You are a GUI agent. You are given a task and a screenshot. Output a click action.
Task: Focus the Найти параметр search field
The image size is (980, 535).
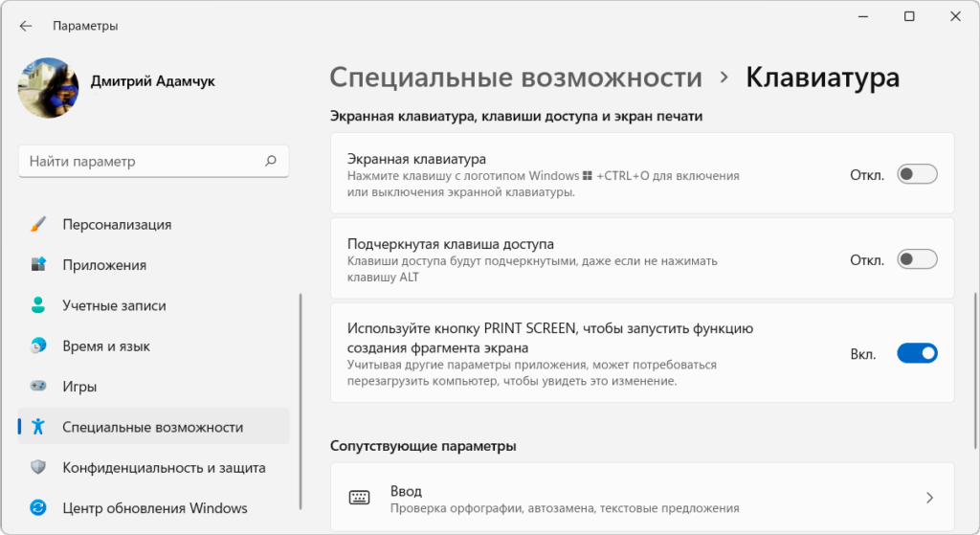(x=144, y=162)
